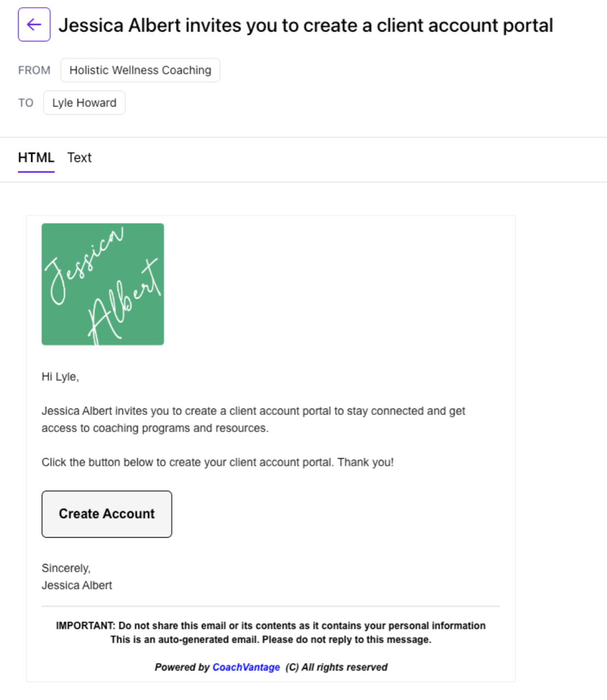Open the Jessica Albert logo image

103,284
